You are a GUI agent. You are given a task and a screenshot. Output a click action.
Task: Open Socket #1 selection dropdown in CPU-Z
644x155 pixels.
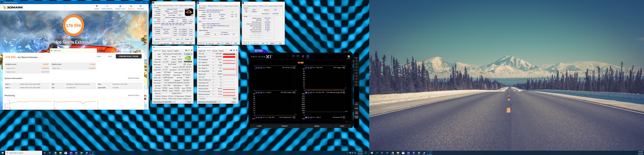pos(166,39)
